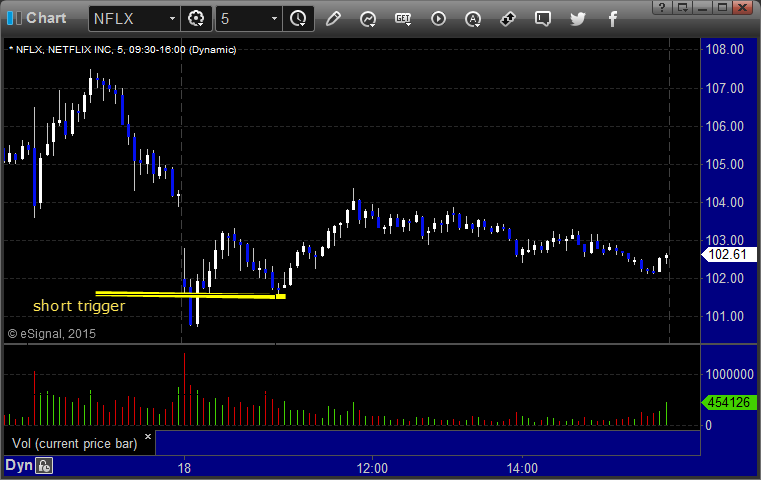Minimize the chart window
The image size is (761, 480).
(x=702, y=7)
